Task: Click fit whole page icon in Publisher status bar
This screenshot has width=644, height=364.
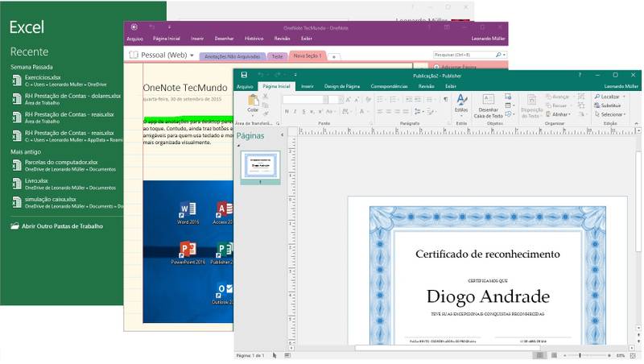Action: 633,356
